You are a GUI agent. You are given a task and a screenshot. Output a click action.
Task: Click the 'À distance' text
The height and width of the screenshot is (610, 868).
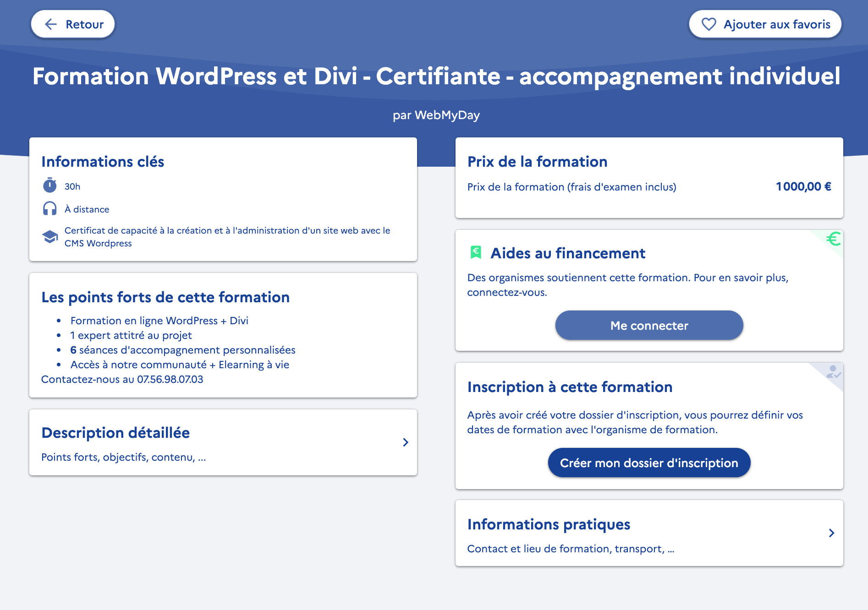[x=87, y=209]
